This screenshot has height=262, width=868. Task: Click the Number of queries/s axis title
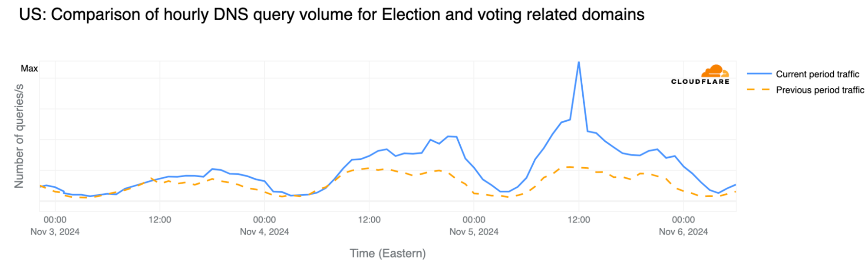(19, 136)
